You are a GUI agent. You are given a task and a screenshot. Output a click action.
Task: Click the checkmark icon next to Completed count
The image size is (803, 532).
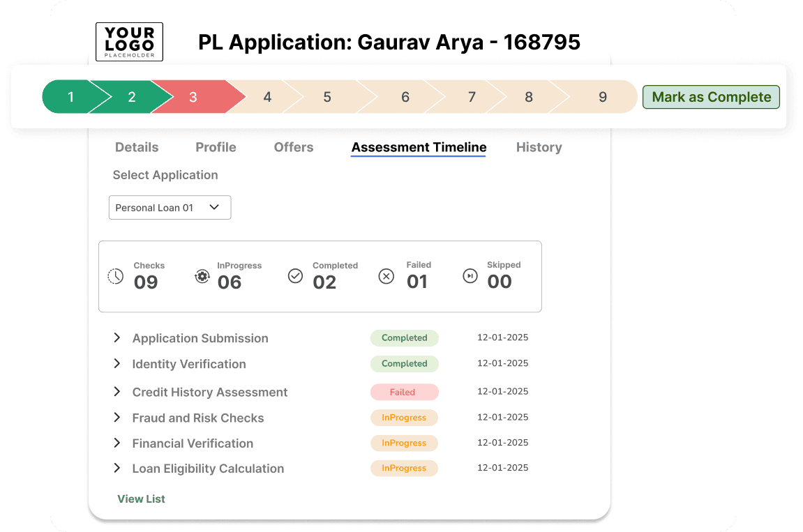coord(294,276)
